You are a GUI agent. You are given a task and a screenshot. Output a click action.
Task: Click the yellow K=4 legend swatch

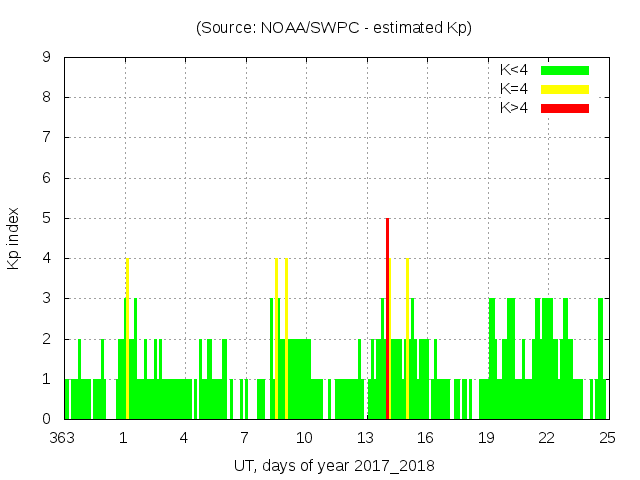tap(565, 89)
